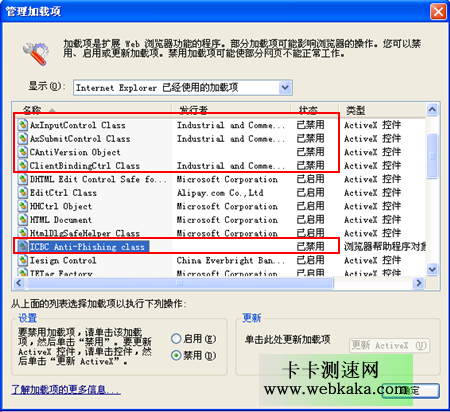Click the horizontal scrollbar thumb
The height and width of the screenshot is (412, 450).
pyautogui.click(x=180, y=283)
